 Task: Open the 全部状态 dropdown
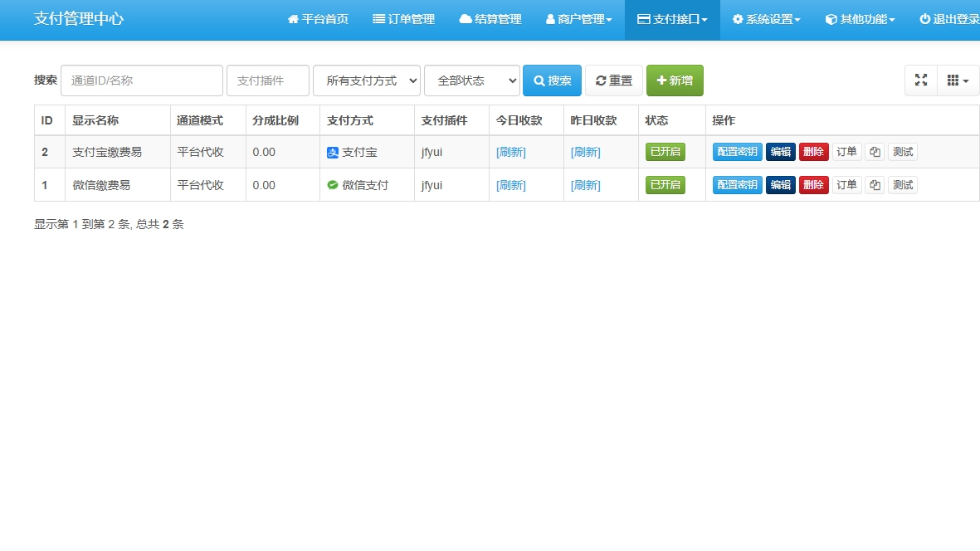click(471, 80)
